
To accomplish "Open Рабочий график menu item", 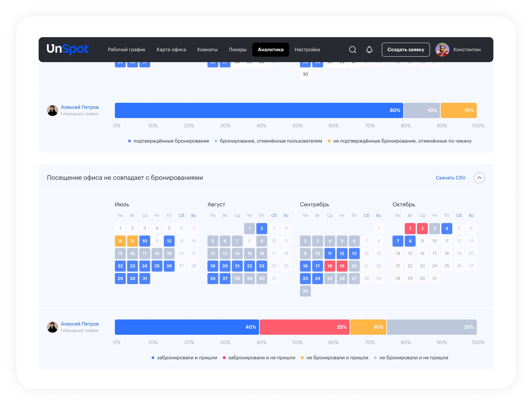I will 127,50.
